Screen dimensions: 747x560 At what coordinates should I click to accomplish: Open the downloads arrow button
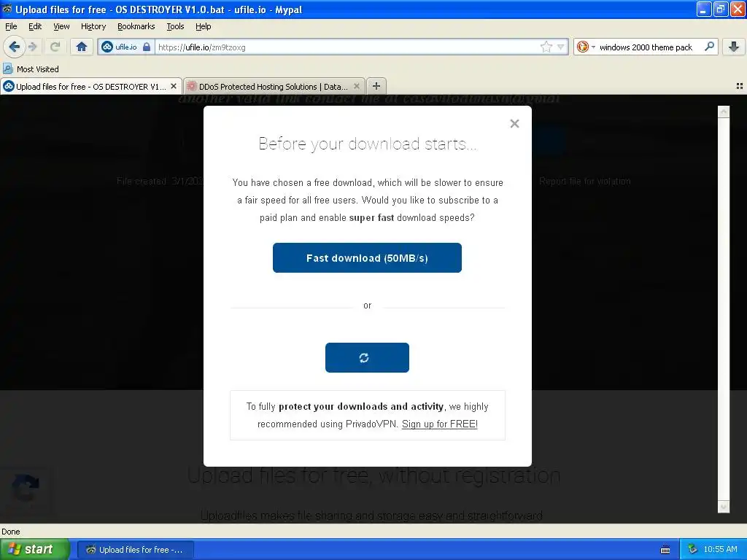[734, 47]
